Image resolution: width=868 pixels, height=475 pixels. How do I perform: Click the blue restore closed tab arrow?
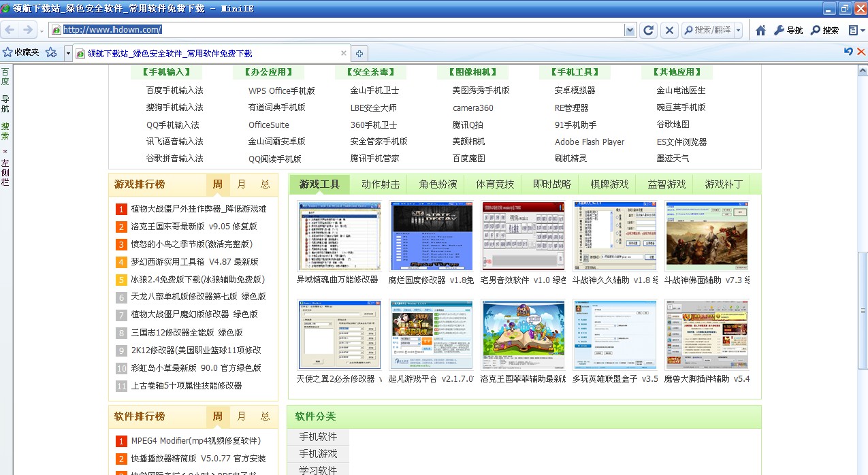click(848, 52)
